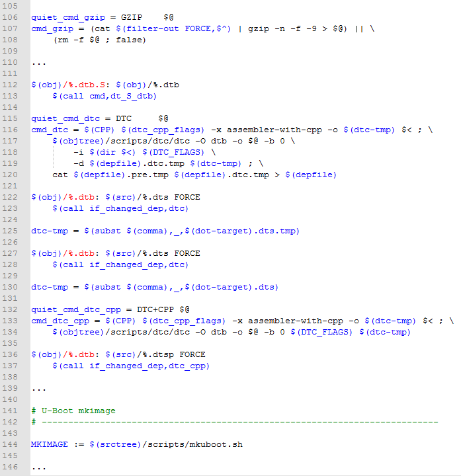Click the quiet_cmd_dtc variable on line 115
This screenshot has width=461, height=476.
click(x=65, y=119)
